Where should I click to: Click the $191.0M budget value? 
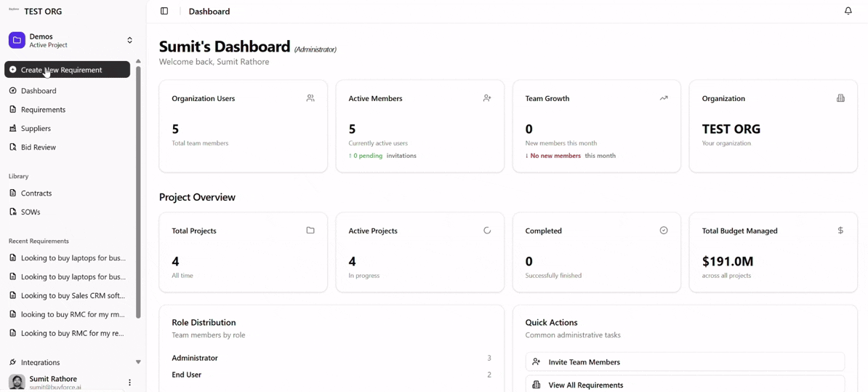coord(728,261)
